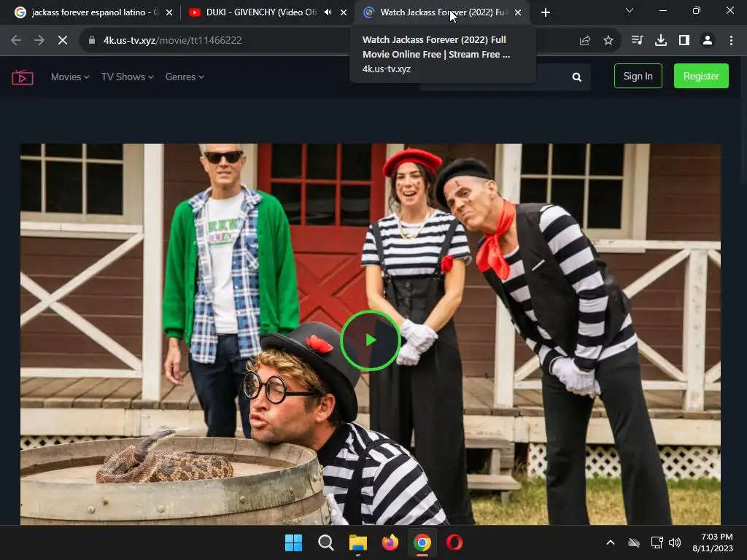Close the jackass forever espanol latino tab
The height and width of the screenshot is (560, 747).
point(169,13)
